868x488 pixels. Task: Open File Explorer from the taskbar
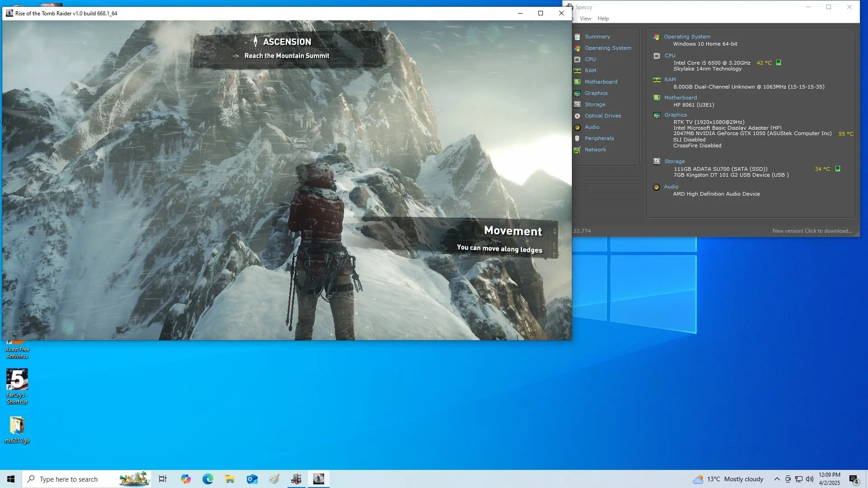(230, 479)
